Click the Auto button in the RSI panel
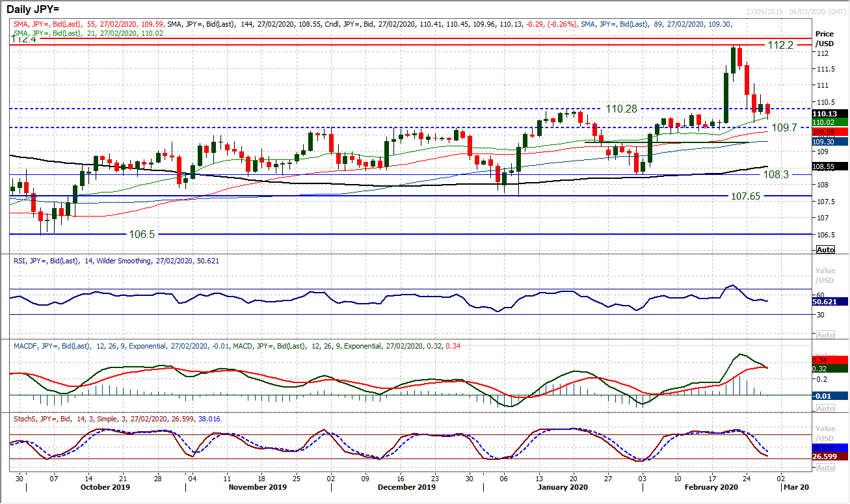This screenshot has height=504, width=850. click(x=825, y=334)
